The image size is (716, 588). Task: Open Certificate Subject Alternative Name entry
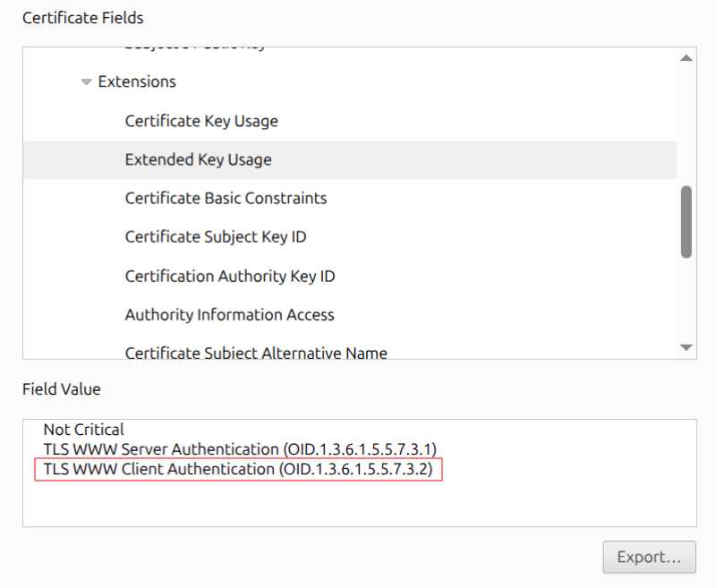255,352
